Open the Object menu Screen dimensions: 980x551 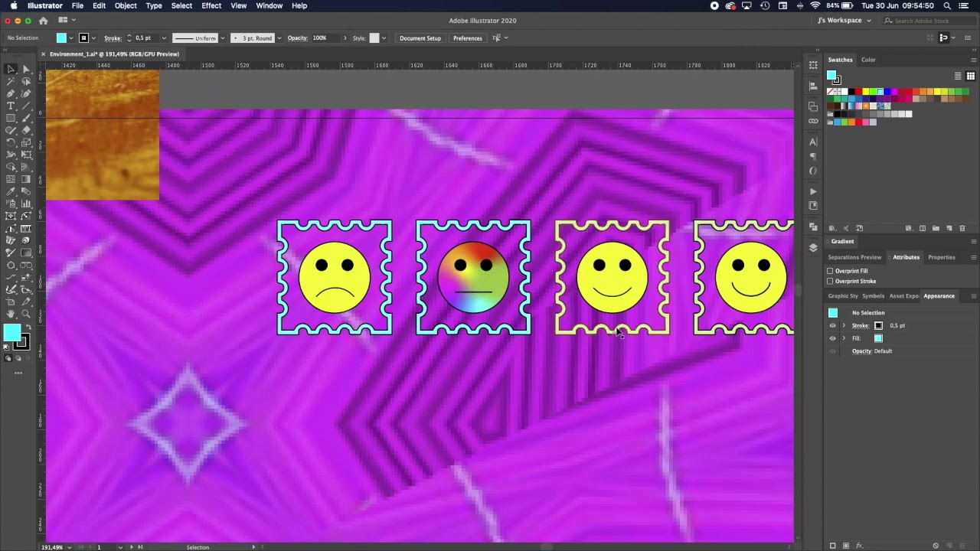(126, 5)
